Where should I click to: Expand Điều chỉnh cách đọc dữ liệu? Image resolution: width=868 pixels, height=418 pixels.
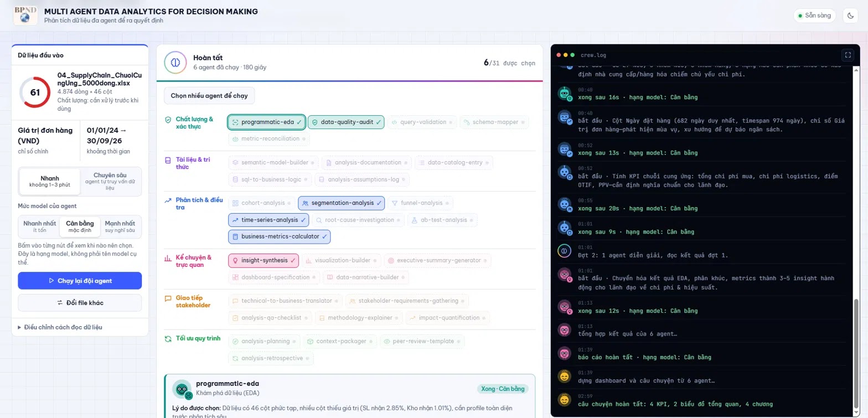tap(60, 327)
